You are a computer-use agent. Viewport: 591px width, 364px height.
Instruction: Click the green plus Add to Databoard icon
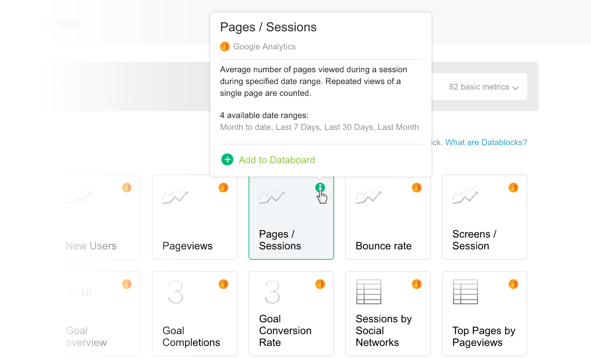point(227,160)
